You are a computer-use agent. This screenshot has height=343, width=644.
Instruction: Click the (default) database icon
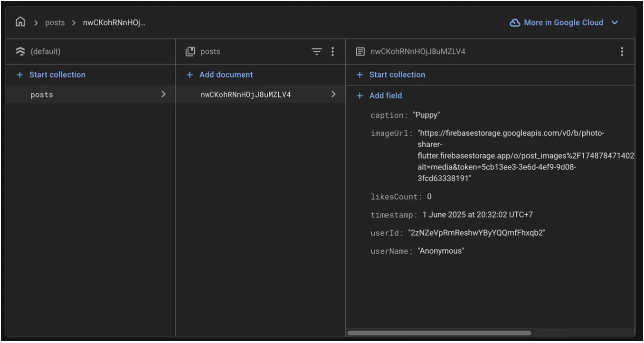click(20, 51)
